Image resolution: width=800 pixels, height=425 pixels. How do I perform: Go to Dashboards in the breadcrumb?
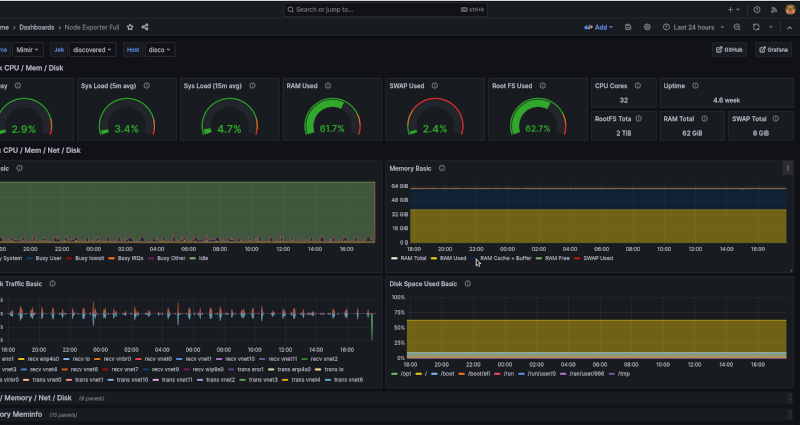tap(37, 27)
